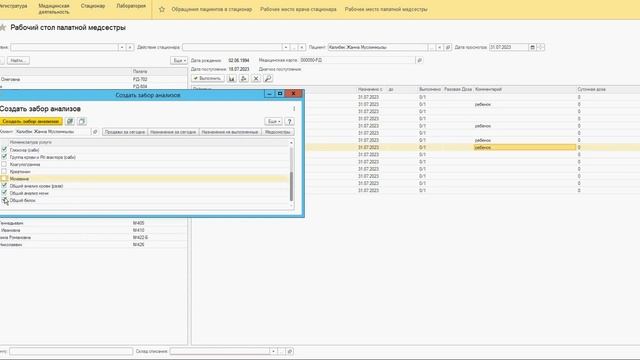Screen dimensions: 640x360
Task: Click the yellow Создать забор анализов button
Action: pyautogui.click(x=31, y=121)
